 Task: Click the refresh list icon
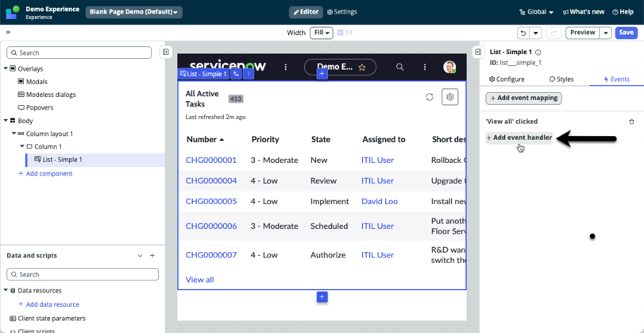coord(430,97)
